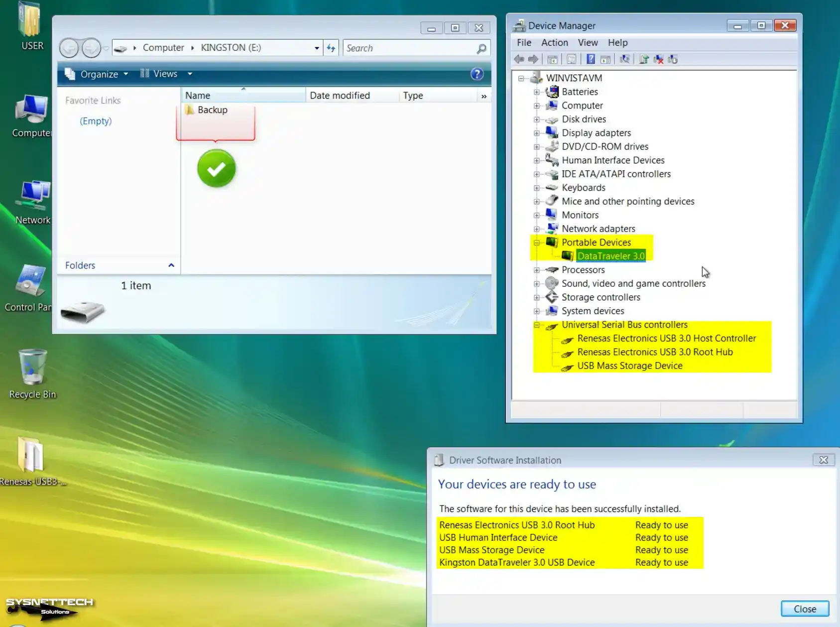Open Action menu in Device Manager
Screen dimensions: 840x627
(554, 42)
